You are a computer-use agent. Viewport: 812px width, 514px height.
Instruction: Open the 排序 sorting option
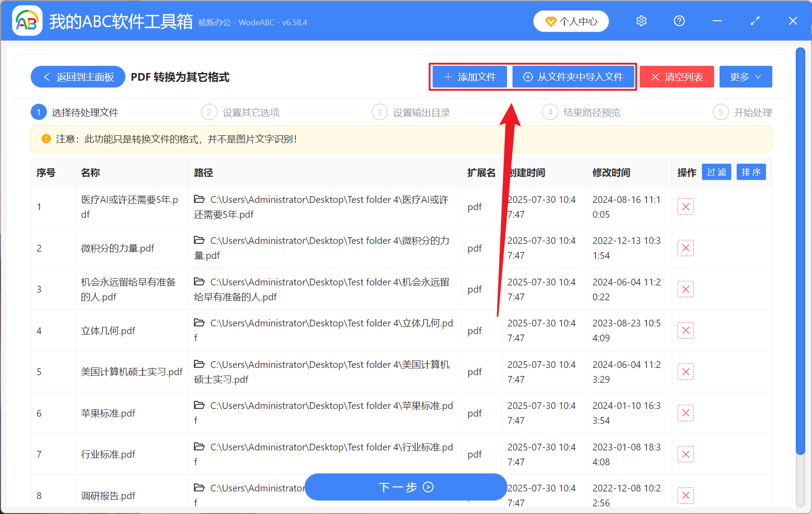click(751, 172)
